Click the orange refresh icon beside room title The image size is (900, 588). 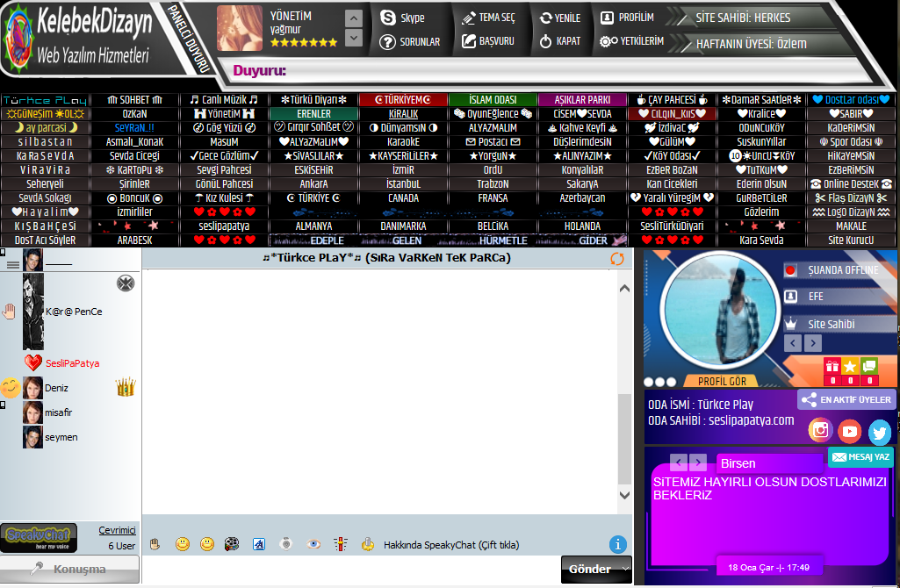(617, 259)
